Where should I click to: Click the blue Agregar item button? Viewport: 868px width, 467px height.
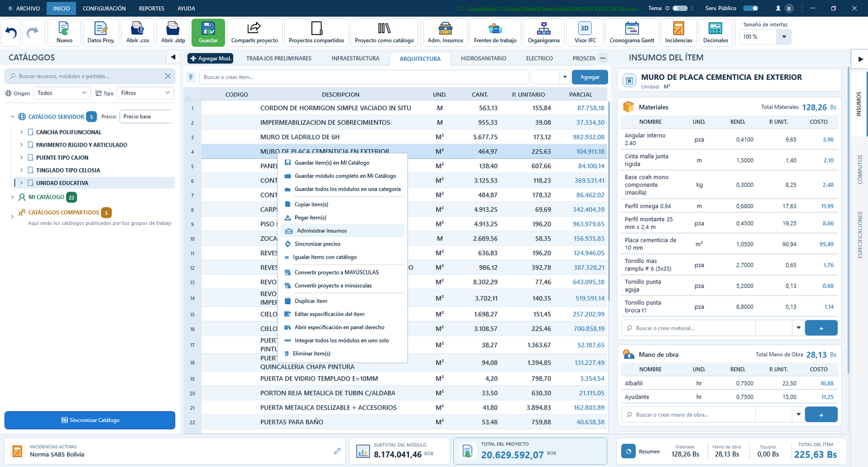coord(590,77)
